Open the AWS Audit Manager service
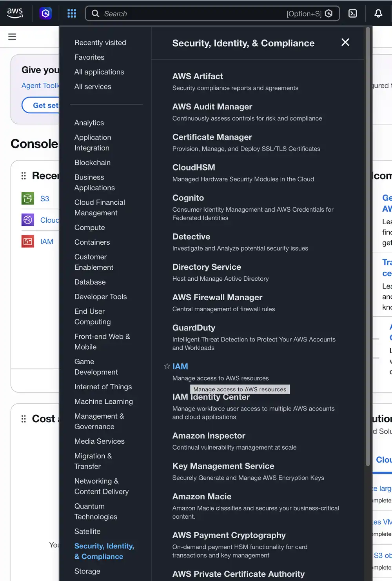Viewport: 392px width, 581px height. tap(212, 107)
